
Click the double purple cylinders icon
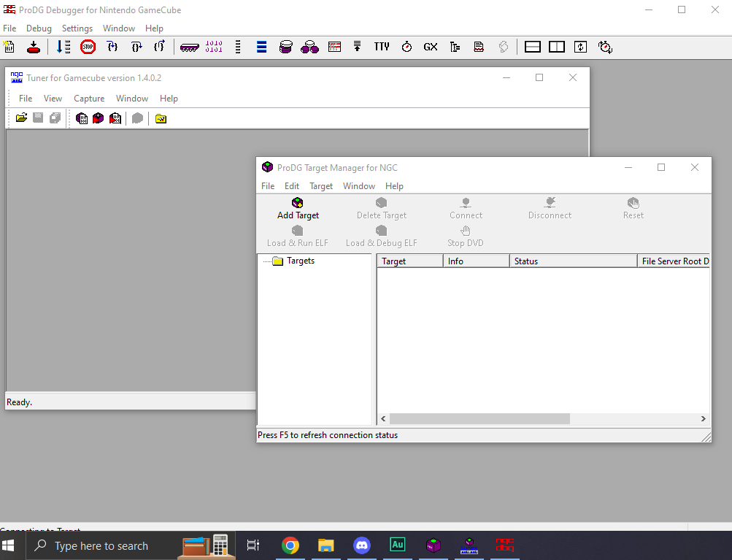pos(309,47)
